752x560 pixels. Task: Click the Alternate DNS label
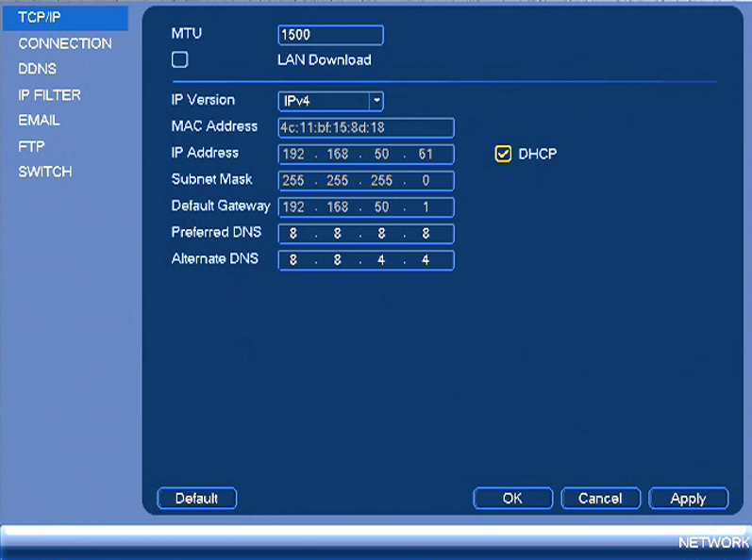pyautogui.click(x=215, y=258)
